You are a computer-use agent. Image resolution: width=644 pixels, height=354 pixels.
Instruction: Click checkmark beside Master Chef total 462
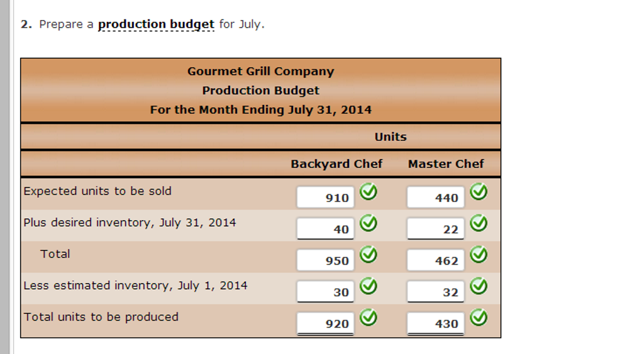pyautogui.click(x=479, y=254)
